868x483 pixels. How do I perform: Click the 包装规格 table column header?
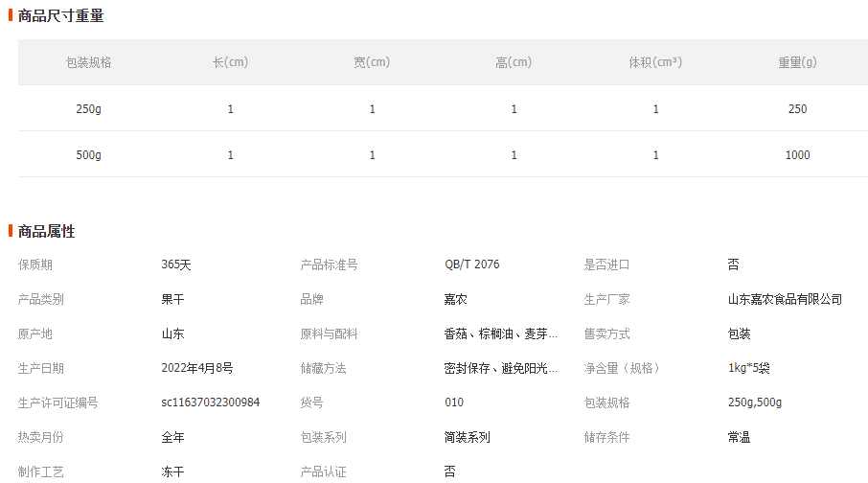[x=88, y=62]
